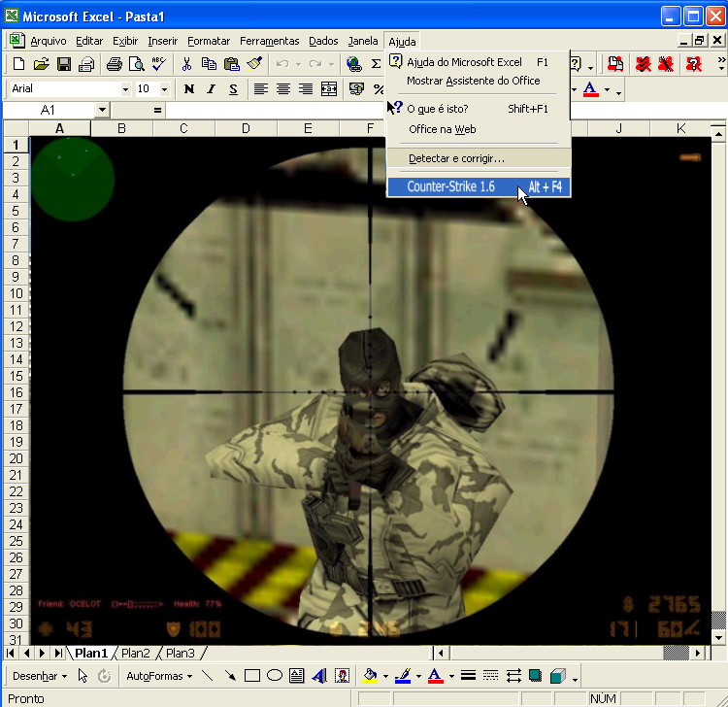Apply fill color paint bucket
This screenshot has height=707, width=728.
click(370, 675)
